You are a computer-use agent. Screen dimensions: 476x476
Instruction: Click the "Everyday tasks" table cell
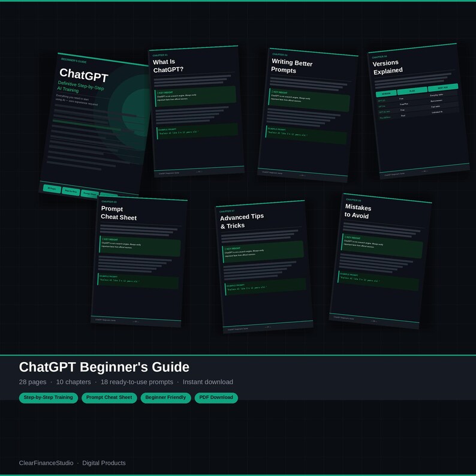tap(436, 95)
